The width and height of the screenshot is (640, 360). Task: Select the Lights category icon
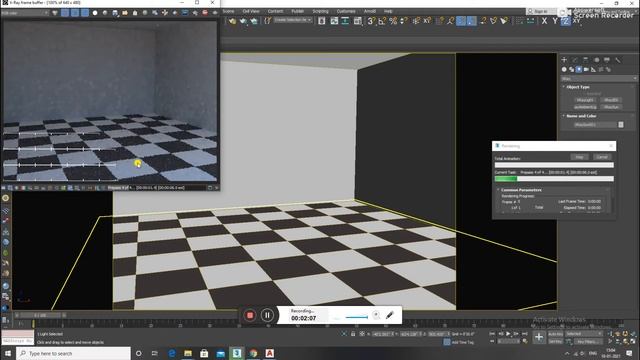[x=579, y=69]
